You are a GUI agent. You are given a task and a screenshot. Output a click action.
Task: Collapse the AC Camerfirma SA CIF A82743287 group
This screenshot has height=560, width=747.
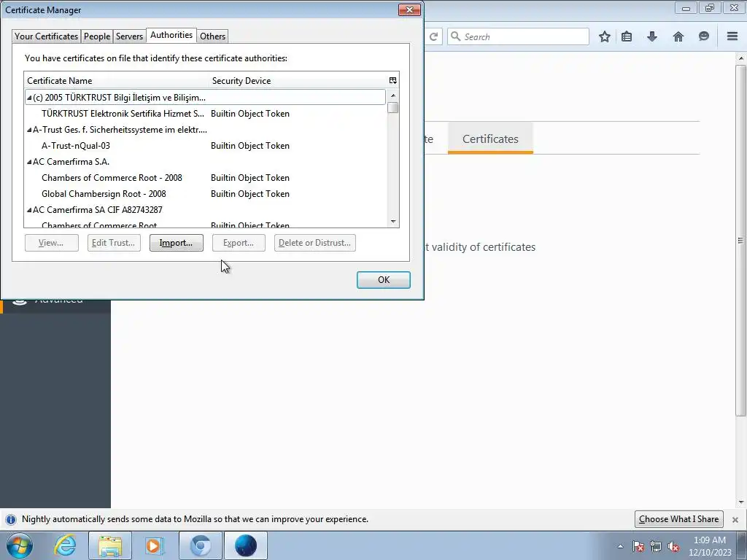point(29,209)
